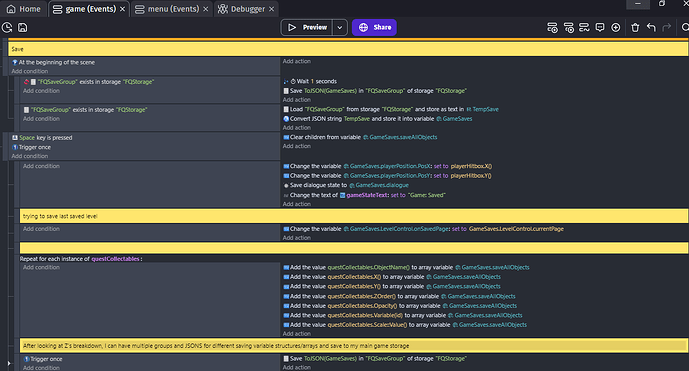Select 'After looking at Z's breakdown' comment
The height and width of the screenshot is (371, 689).
354,346
